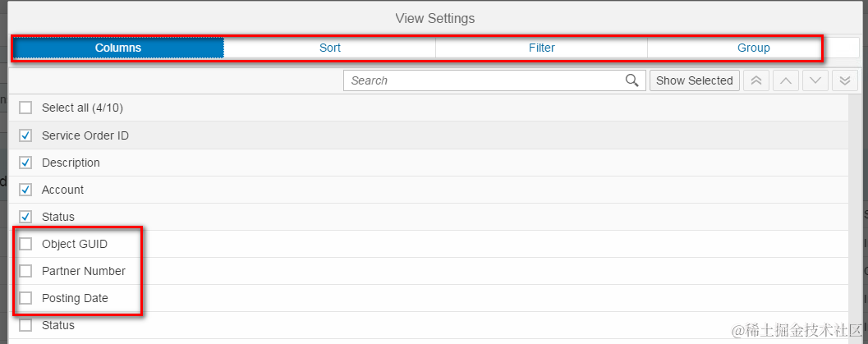The image size is (868, 344).
Task: Select the Columns tab
Action: click(118, 48)
